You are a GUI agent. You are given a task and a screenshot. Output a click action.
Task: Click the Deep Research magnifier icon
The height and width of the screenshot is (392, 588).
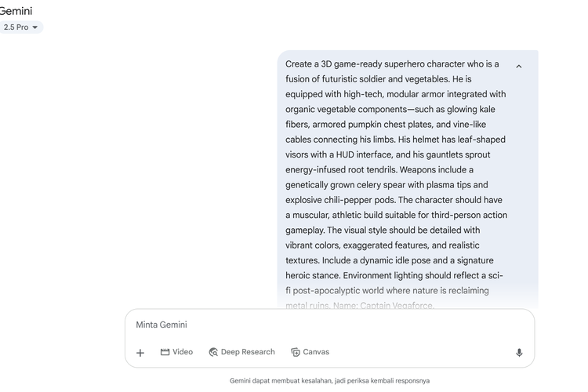click(213, 352)
